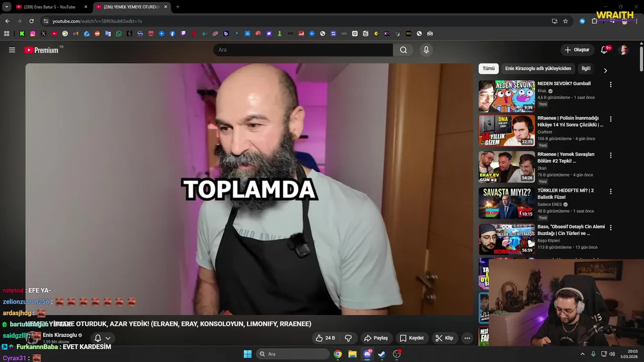This screenshot has height=362, width=644.
Task: Select the YEMEK YEMEYE OTURDUK tab
Action: pos(132,7)
